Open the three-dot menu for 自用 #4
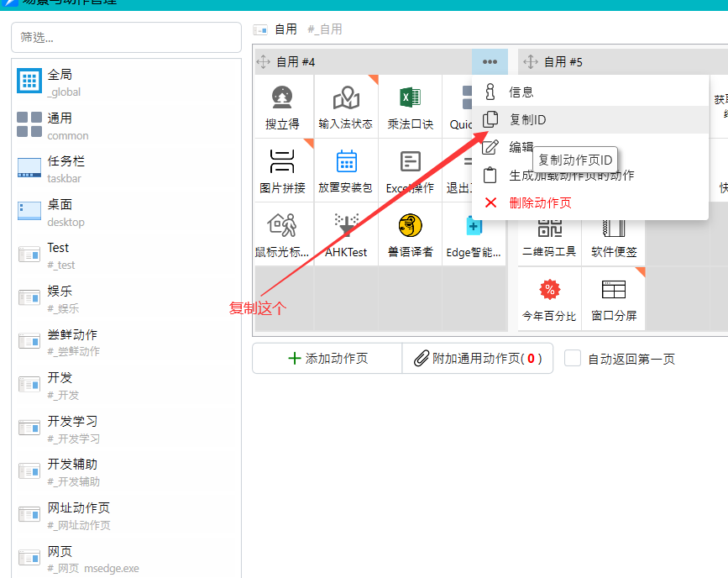Image resolution: width=728 pixels, height=578 pixels. (490, 62)
